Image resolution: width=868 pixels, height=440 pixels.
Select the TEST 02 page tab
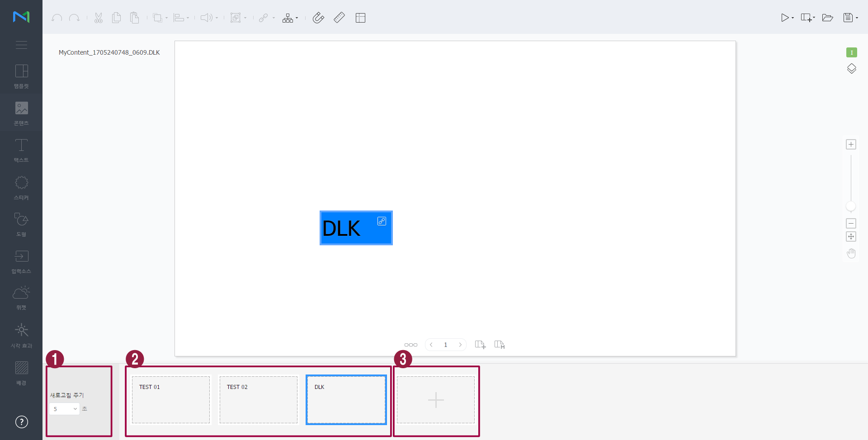[259, 400]
